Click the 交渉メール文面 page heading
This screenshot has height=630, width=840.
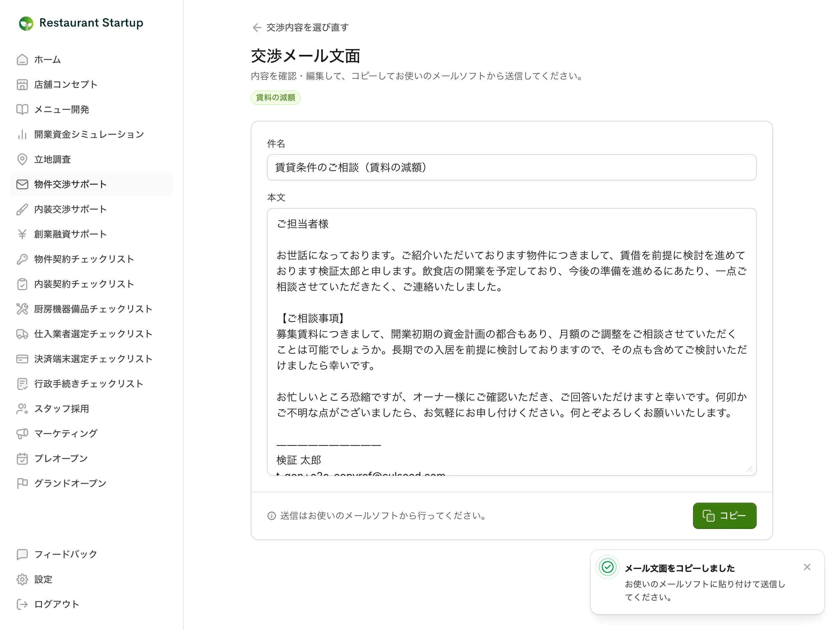click(305, 56)
